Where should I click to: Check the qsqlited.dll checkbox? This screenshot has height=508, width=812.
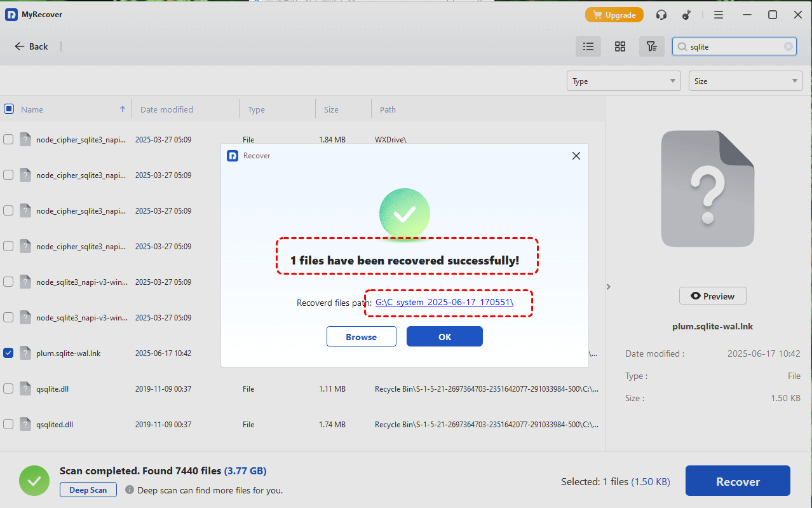coord(8,424)
